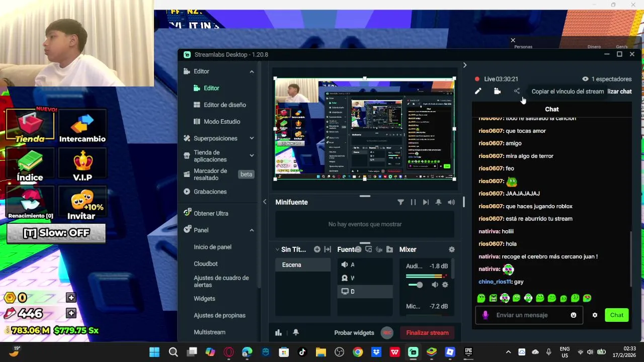Viewport: 644px width, 362px height.
Task: Select the webcam source row
Action: tap(365, 278)
